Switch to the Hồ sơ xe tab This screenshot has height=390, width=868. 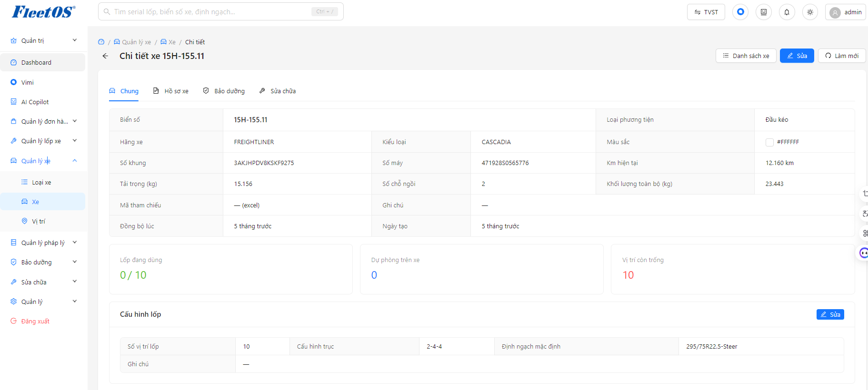click(x=170, y=91)
